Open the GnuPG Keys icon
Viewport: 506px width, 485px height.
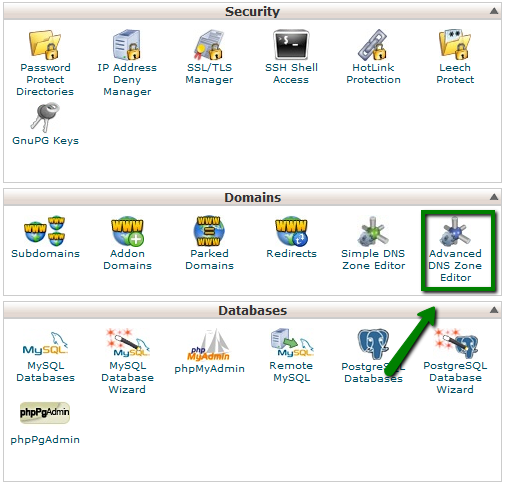pyautogui.click(x=45, y=117)
